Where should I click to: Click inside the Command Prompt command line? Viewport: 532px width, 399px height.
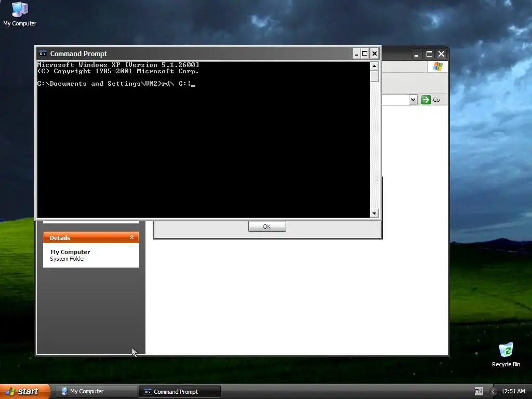[x=116, y=84]
